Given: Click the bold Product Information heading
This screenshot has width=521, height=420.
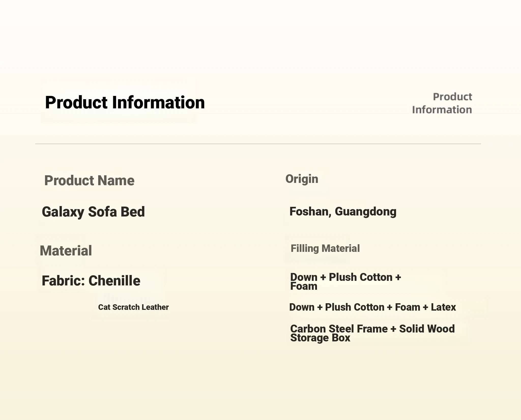Looking at the screenshot, I should [125, 103].
